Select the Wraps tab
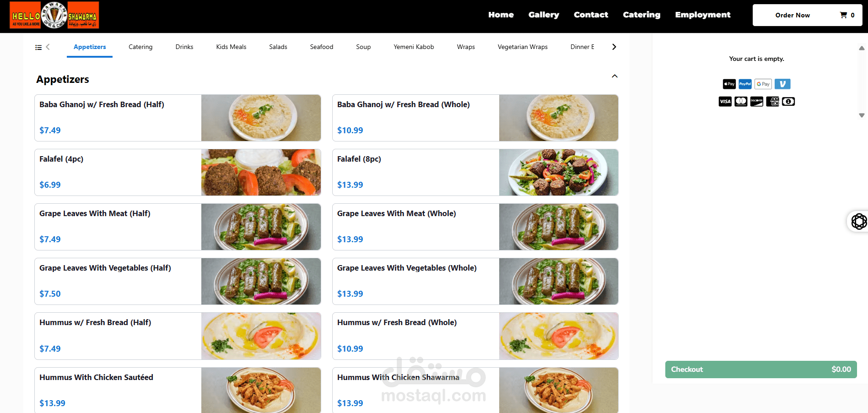The width and height of the screenshot is (868, 413). click(466, 47)
